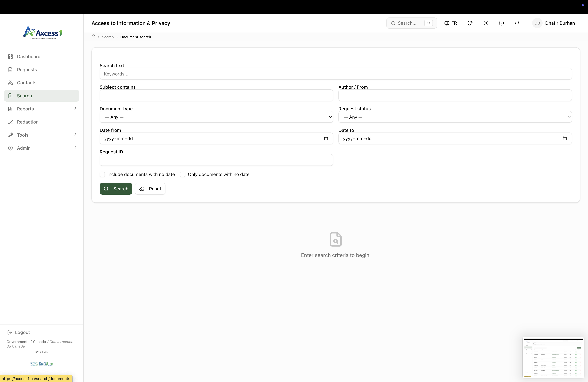Viewport: 588px width, 382px height.
Task: Open the screenshot thumbnail preview
Action: point(553,357)
